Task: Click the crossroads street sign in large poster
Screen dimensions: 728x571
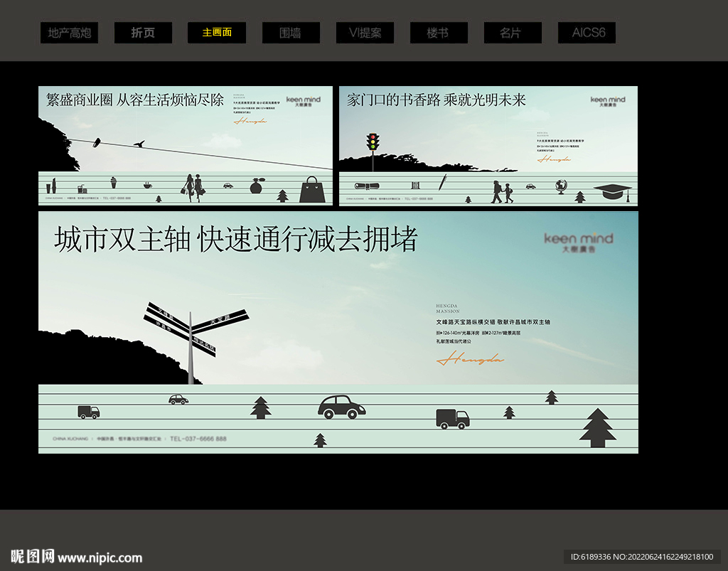Action: pos(196,342)
